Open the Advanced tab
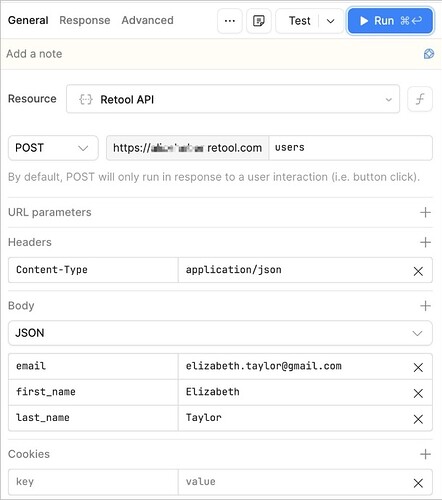 coord(147,20)
